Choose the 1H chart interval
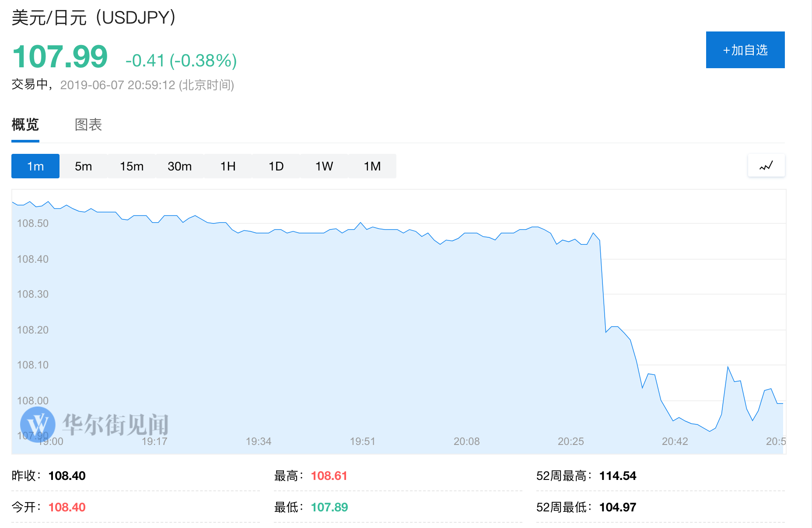This screenshot has height=528, width=812. tap(227, 166)
